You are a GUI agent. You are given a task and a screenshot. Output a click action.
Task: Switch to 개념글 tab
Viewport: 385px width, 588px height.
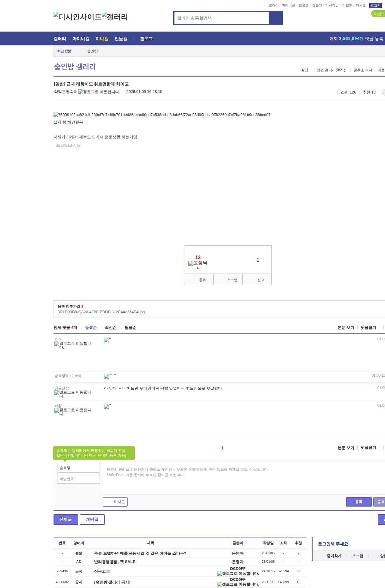pyautogui.click(x=92, y=519)
